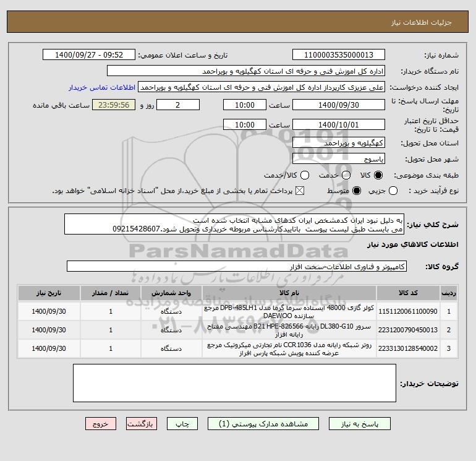Viewport: 476px width, 461px height.
Task: Click the واحد شمارش column header
Action: coord(171,293)
